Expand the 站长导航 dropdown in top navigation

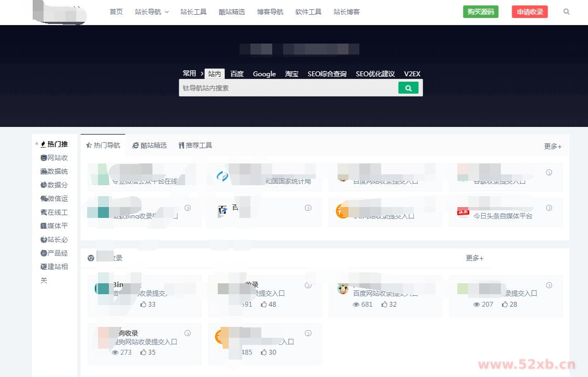click(x=151, y=11)
